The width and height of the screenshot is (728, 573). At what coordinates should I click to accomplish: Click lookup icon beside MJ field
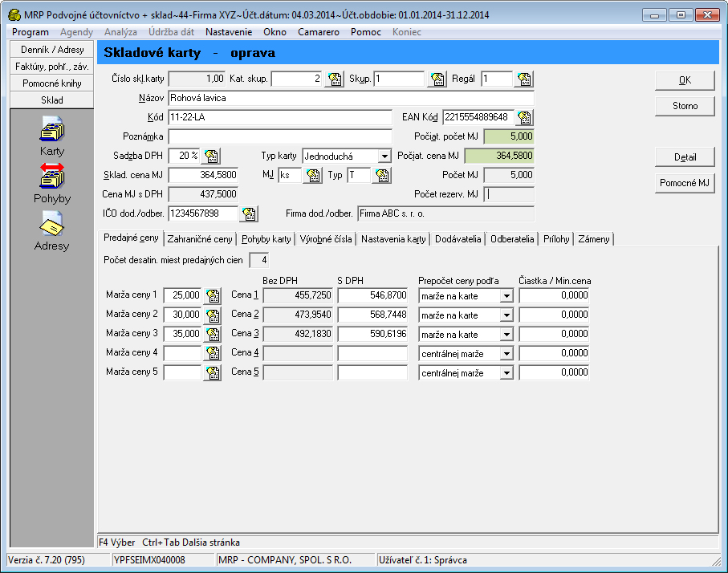point(313,176)
